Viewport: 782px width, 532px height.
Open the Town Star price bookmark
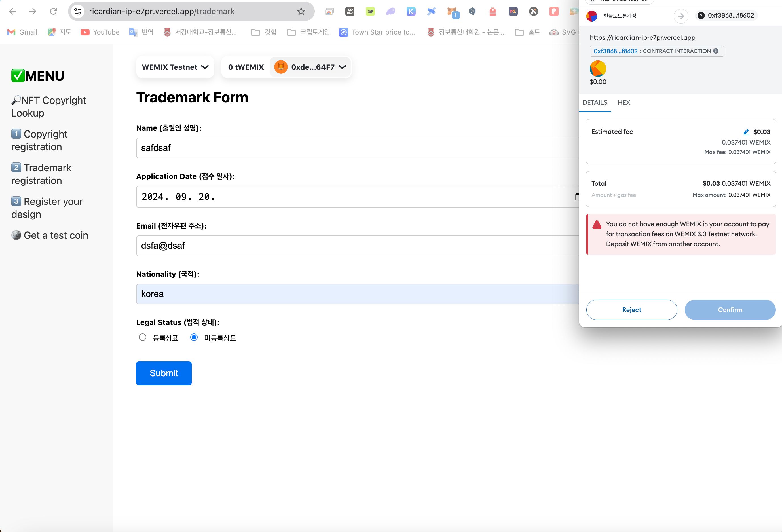pyautogui.click(x=377, y=32)
